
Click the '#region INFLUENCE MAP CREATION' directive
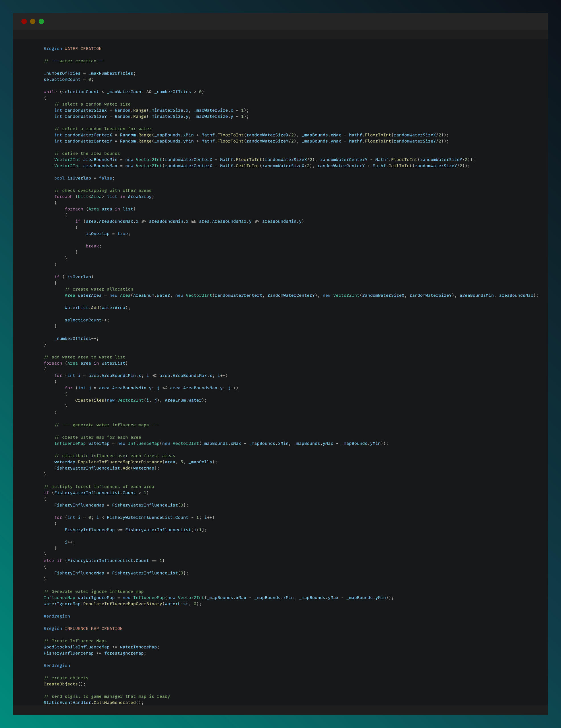[83, 628]
